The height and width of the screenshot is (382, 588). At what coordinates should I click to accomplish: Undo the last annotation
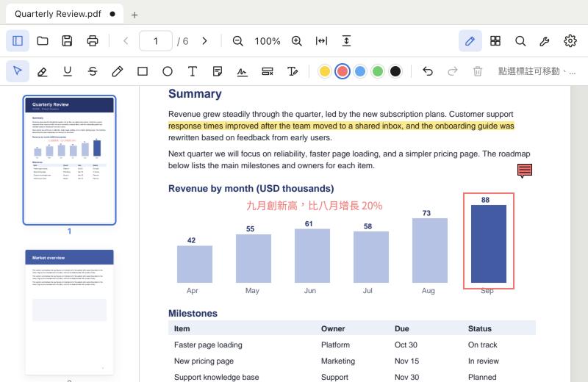(x=428, y=71)
